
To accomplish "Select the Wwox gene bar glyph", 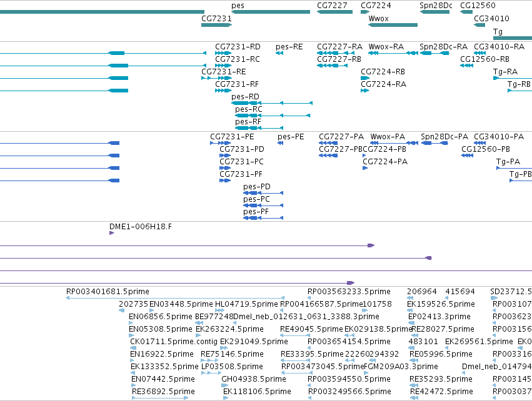I will 393,25.
